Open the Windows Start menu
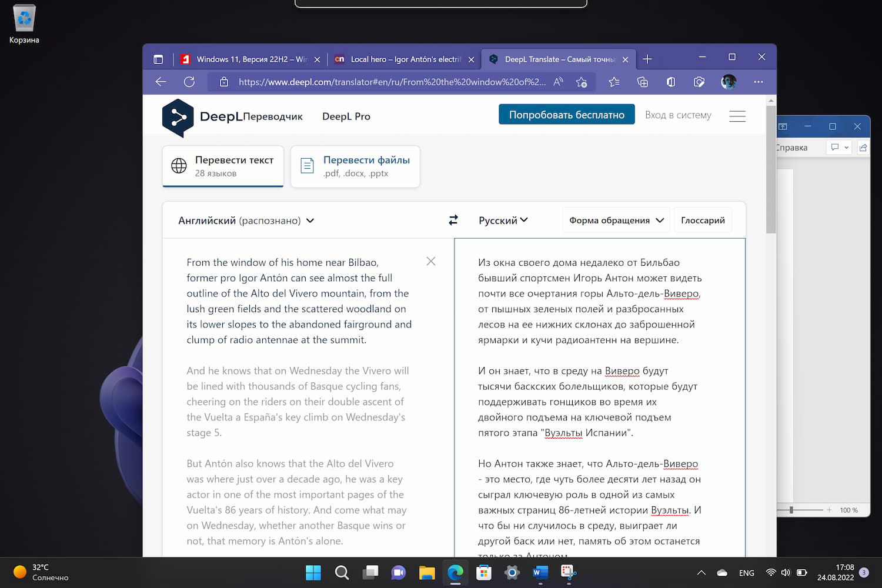Image resolution: width=882 pixels, height=588 pixels. [313, 572]
